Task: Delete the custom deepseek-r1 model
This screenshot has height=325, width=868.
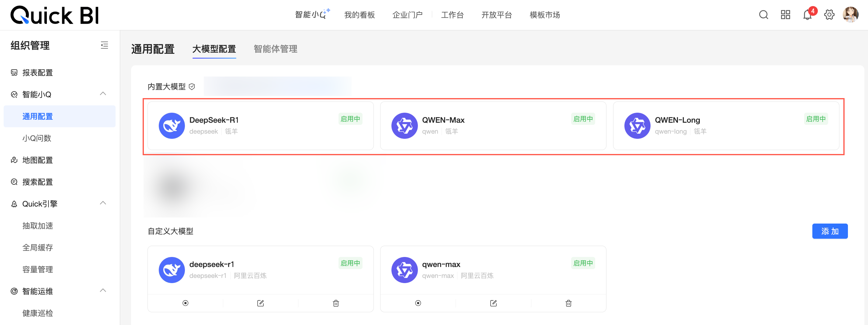Action: (336, 303)
